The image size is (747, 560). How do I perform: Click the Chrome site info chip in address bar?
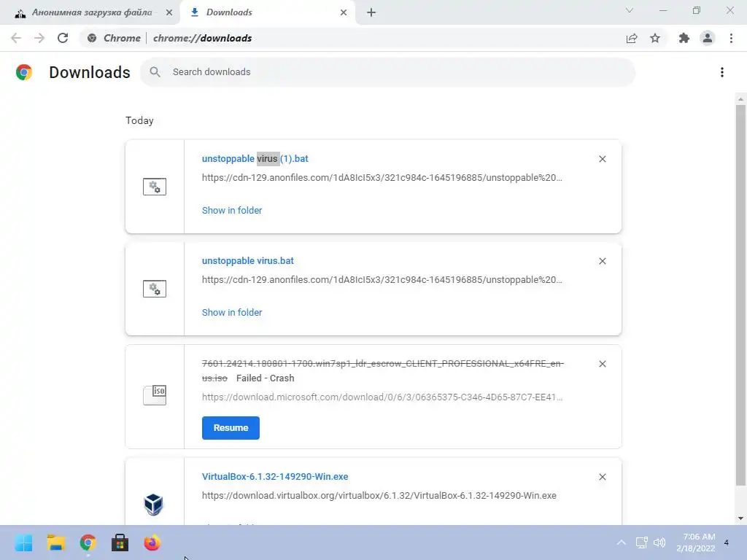(114, 38)
